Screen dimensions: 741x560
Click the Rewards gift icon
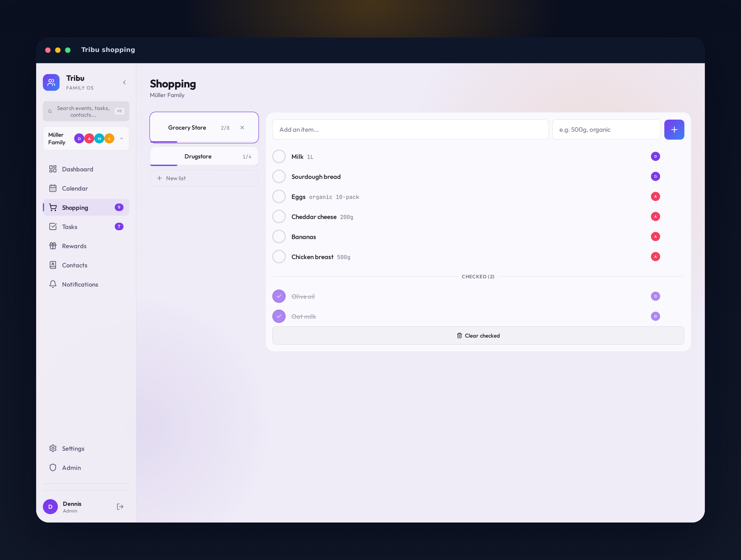pyautogui.click(x=53, y=246)
